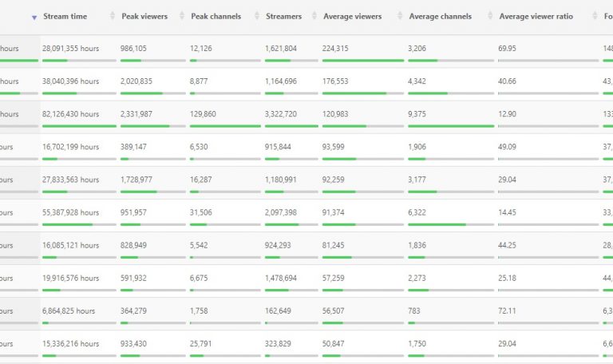Image resolution: width=613 pixels, height=364 pixels.
Task: Select the 82,126,430 hours stream time cell
Action: (71, 114)
